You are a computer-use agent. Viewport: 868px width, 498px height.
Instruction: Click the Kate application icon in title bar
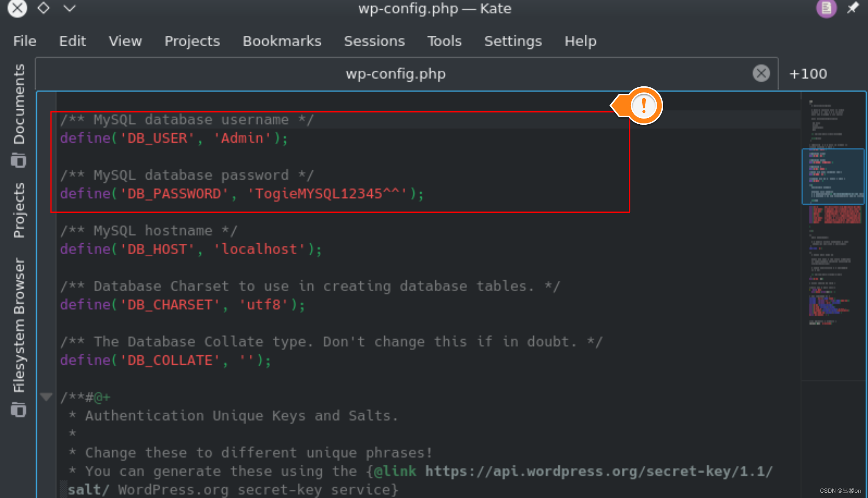pyautogui.click(x=826, y=8)
